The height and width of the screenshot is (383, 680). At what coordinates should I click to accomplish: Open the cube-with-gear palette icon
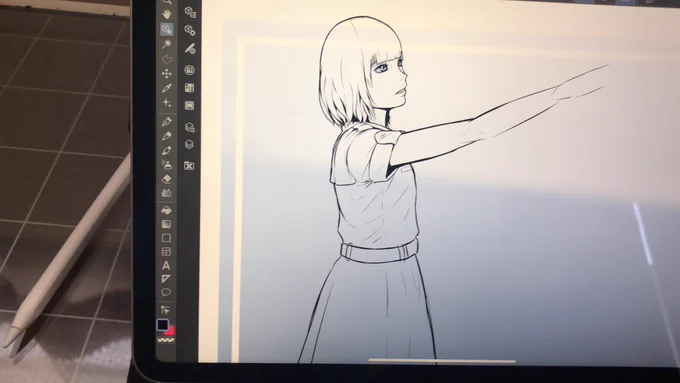(x=190, y=30)
